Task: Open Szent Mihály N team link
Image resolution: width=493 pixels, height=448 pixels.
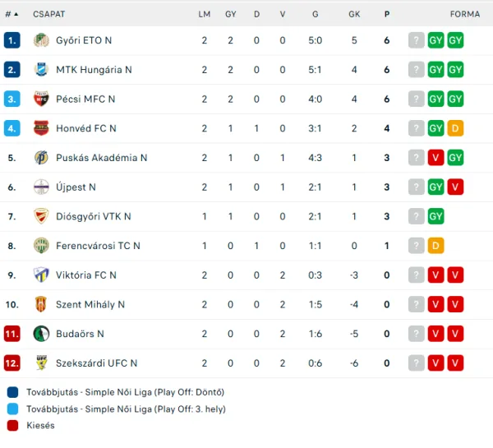Action: tap(90, 304)
